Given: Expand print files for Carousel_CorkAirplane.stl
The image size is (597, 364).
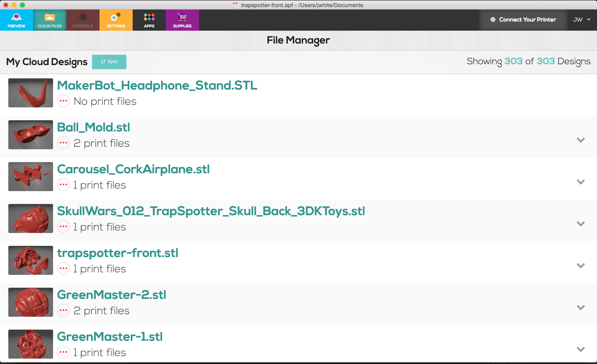Looking at the screenshot, I should tap(581, 182).
